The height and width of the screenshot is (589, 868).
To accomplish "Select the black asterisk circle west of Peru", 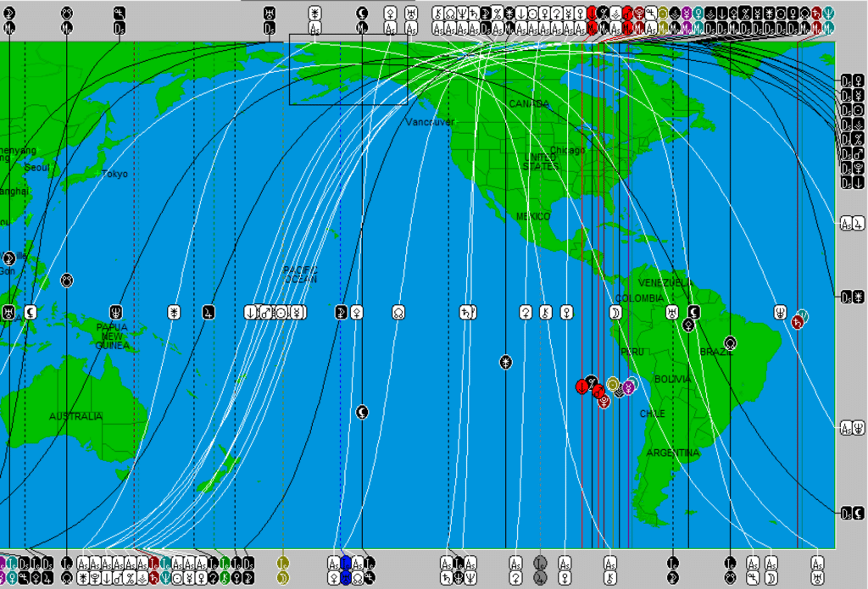I will coord(506,362).
